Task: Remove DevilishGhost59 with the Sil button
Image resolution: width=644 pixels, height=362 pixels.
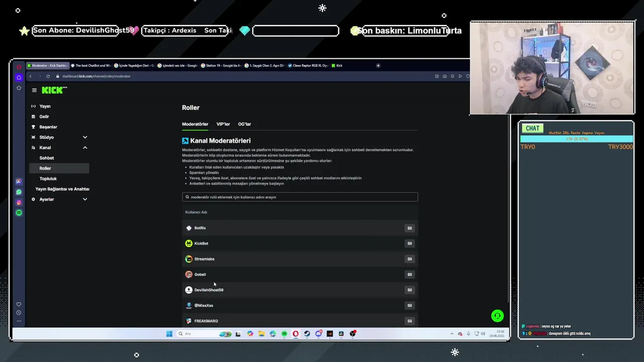Action: (410, 290)
